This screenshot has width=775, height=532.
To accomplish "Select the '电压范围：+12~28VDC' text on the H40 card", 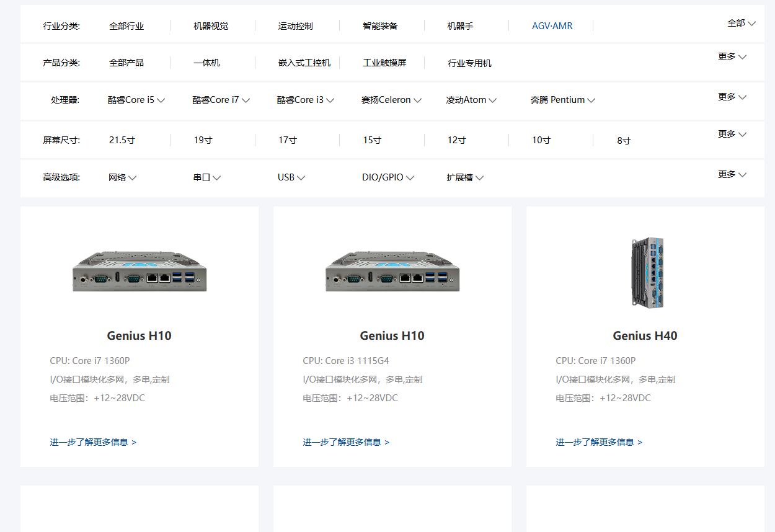I will point(603,398).
